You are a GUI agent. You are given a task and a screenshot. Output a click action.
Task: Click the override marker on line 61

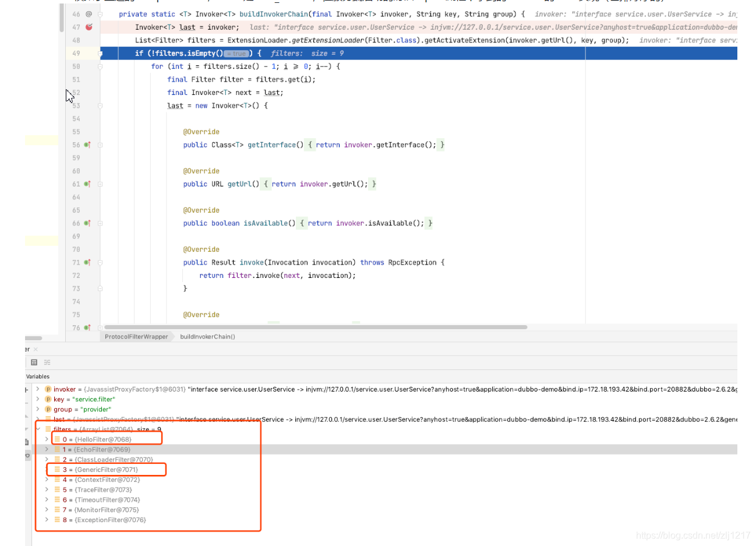[87, 184]
